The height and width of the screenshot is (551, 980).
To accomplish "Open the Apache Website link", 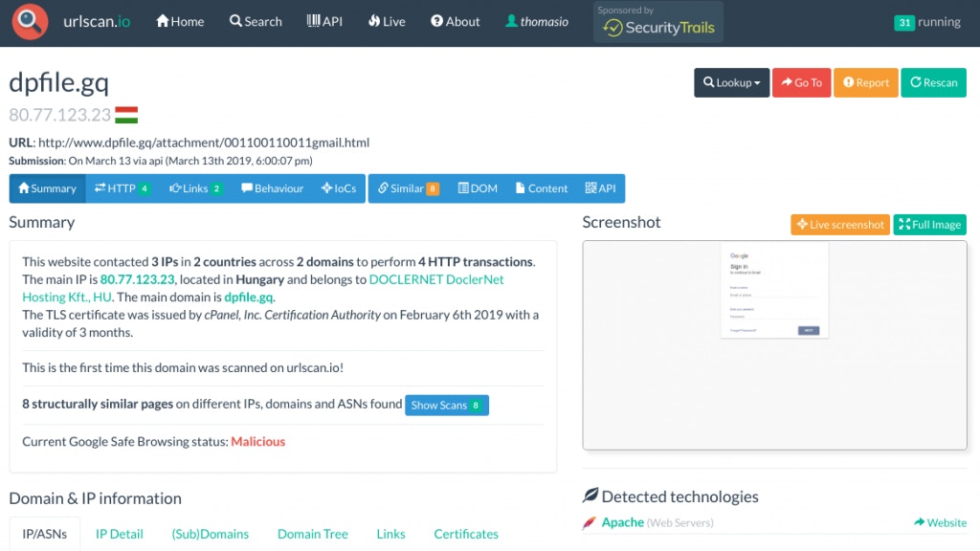I will pos(940,522).
